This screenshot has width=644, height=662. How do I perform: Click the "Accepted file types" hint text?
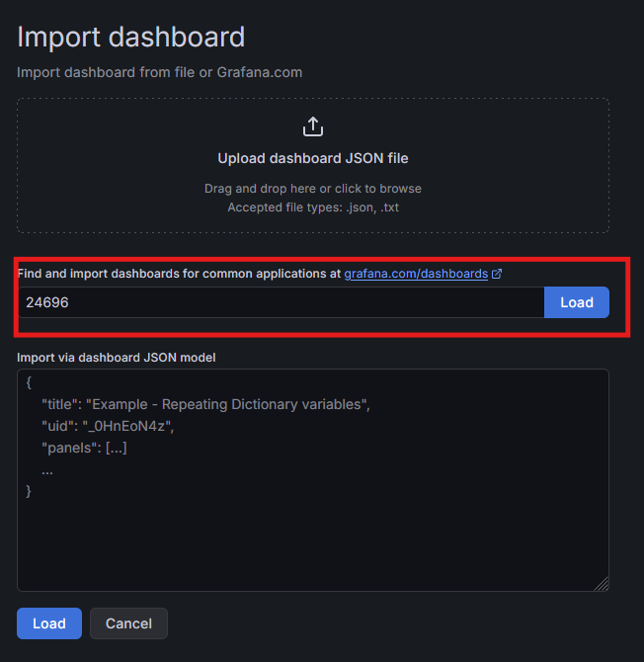[x=312, y=207]
